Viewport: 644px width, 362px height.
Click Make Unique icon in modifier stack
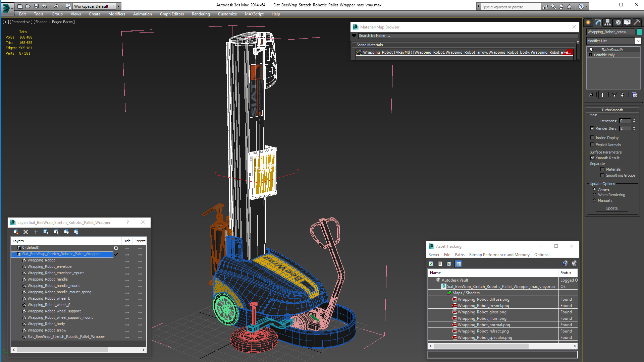click(614, 95)
